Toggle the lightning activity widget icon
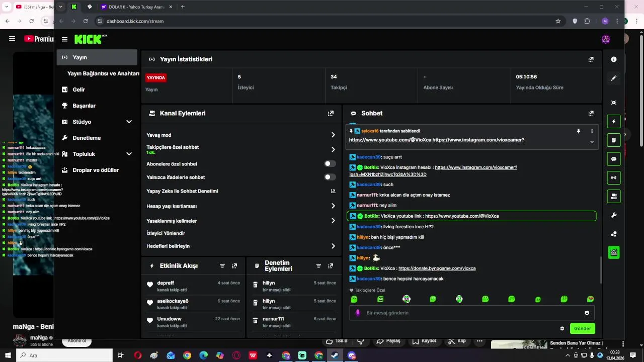This screenshot has width=644, height=362. point(614,122)
